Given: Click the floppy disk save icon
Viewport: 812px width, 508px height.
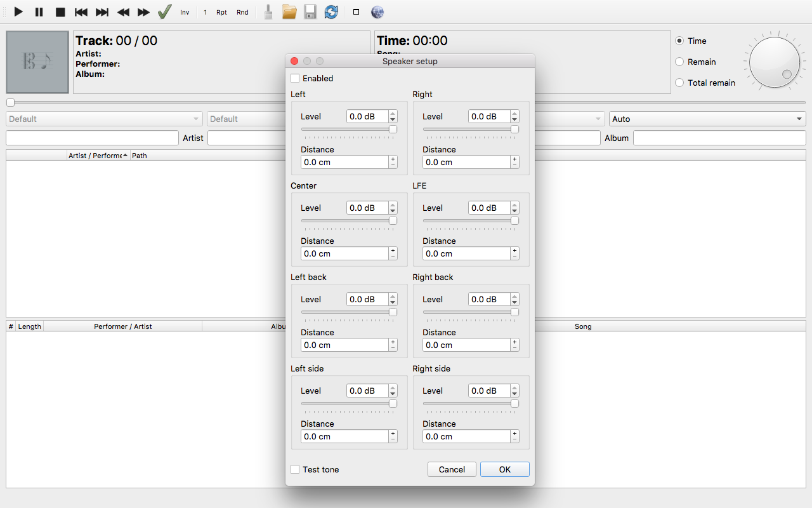Looking at the screenshot, I should click(310, 12).
